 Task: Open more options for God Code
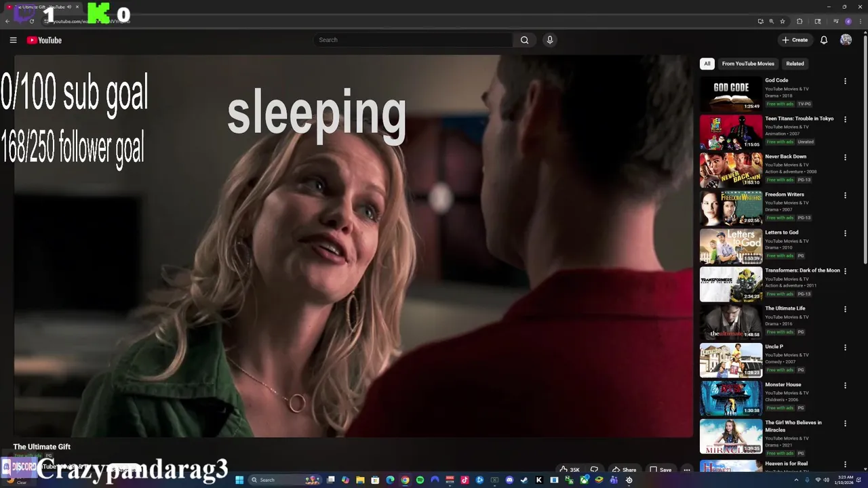coord(845,81)
